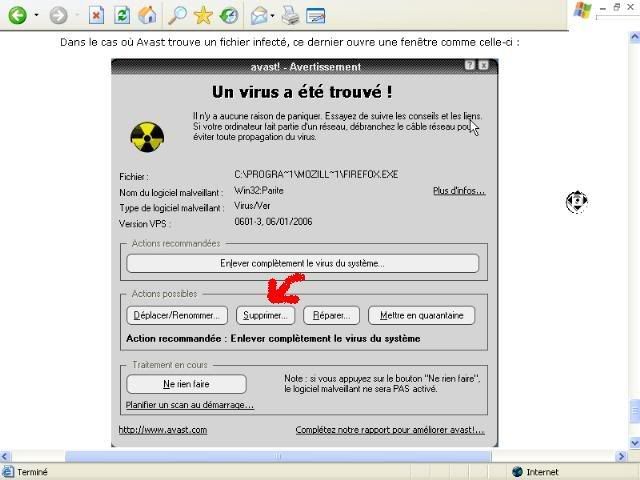Click the vertical scrollbar thumb

634,412
